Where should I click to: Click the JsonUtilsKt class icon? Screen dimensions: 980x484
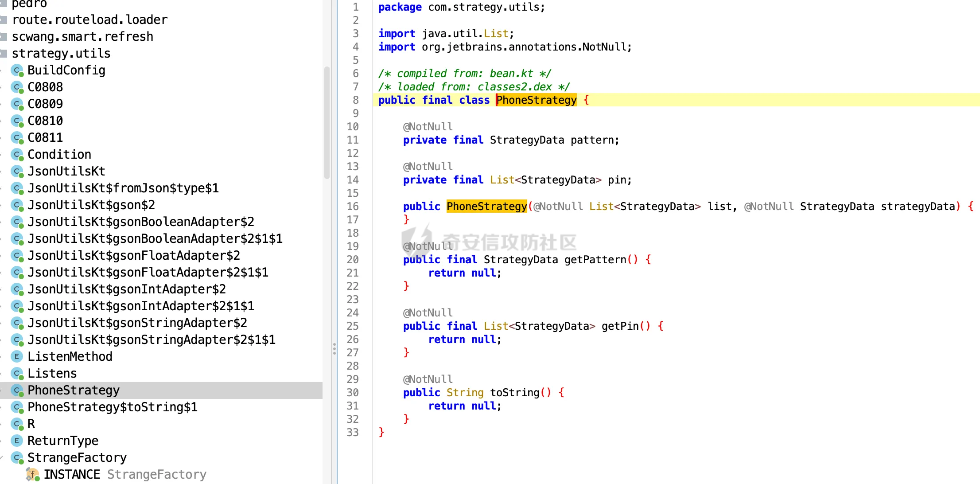(17, 172)
